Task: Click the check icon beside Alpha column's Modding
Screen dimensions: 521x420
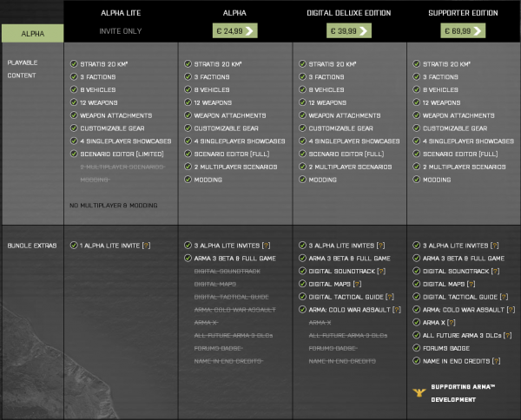Action: [188, 180]
